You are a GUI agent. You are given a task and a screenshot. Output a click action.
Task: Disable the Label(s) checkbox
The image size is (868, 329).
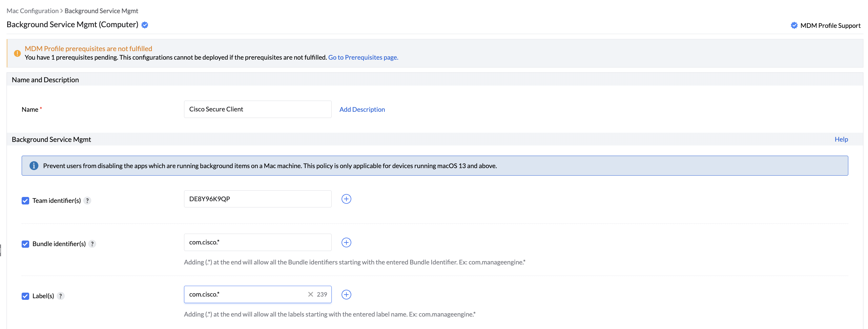click(25, 296)
